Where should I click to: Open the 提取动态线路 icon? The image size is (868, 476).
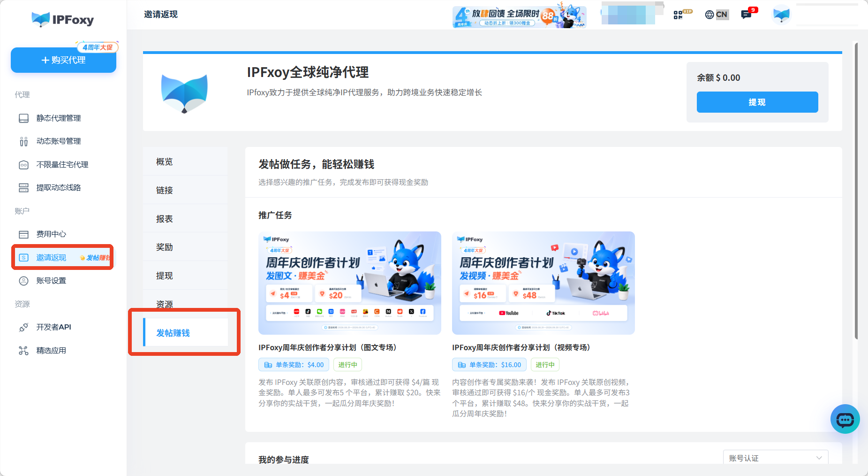pyautogui.click(x=23, y=188)
